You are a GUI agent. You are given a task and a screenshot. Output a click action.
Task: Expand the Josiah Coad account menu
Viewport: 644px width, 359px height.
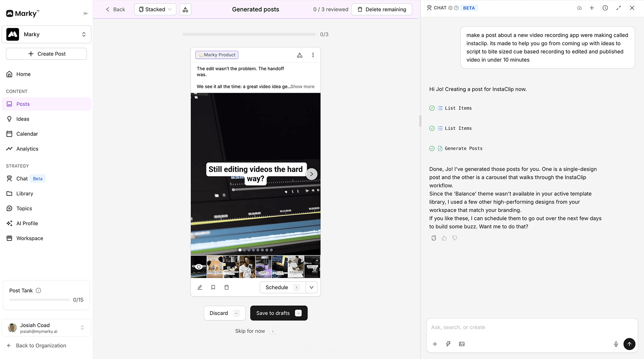(46, 328)
